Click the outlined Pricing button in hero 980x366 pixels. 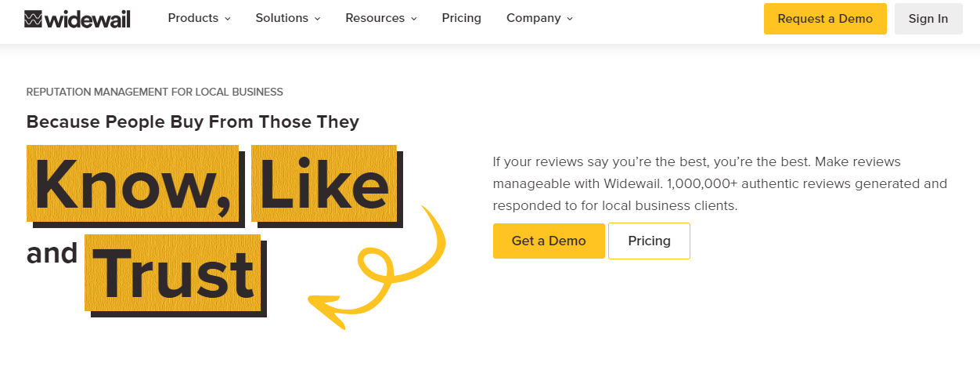[x=649, y=241]
